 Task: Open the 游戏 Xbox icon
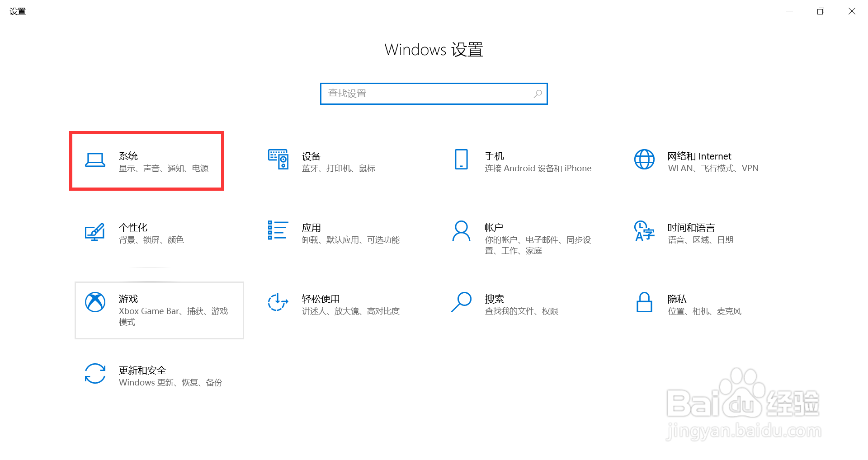tap(95, 302)
